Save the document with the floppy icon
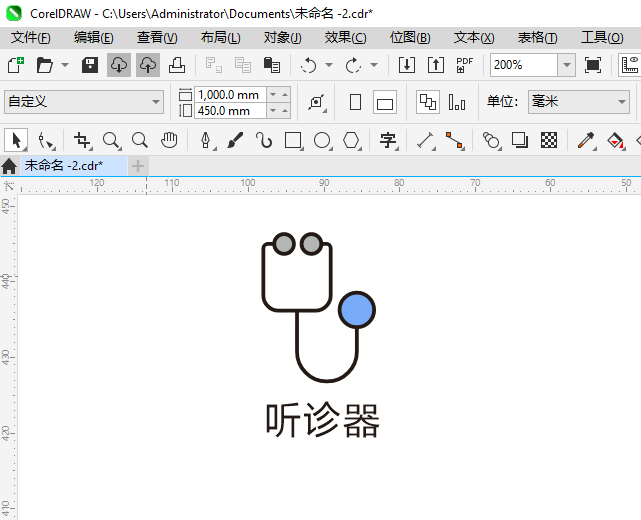Viewport: 641px width, 520px height. coord(90,65)
